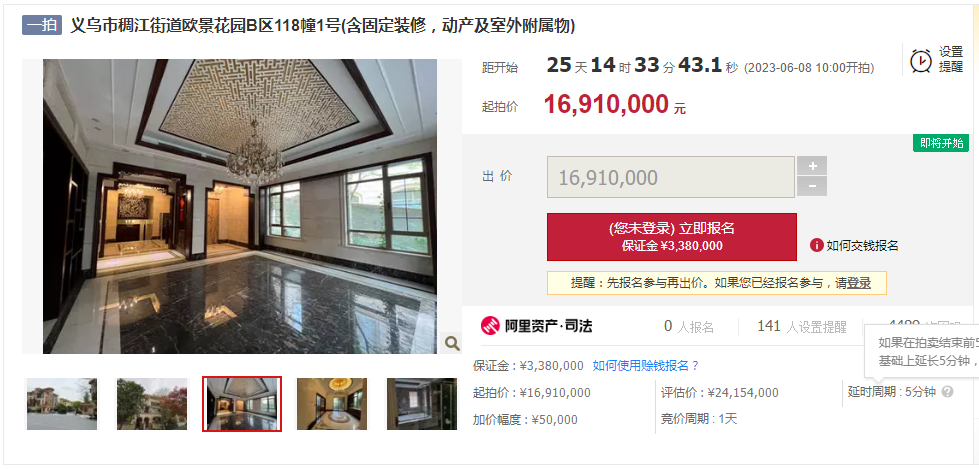Increase bid with the plus button
Viewport: 979px width, 469px height.
pyautogui.click(x=812, y=166)
